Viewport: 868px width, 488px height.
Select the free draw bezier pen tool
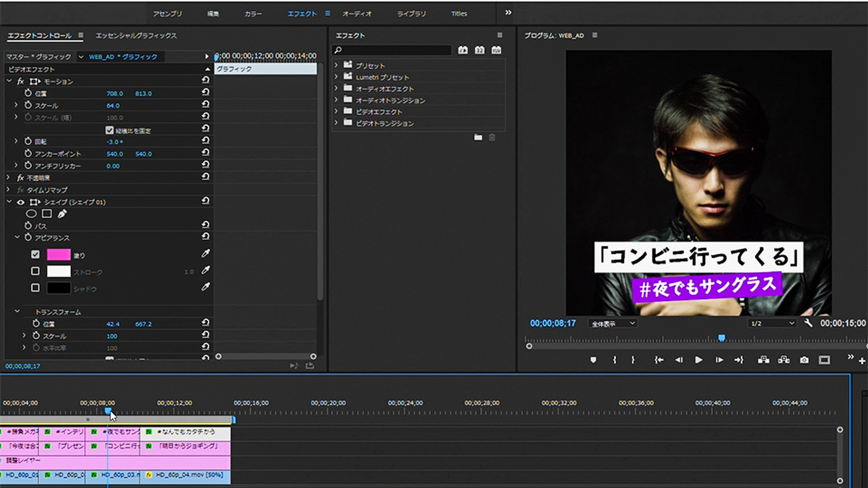click(62, 214)
